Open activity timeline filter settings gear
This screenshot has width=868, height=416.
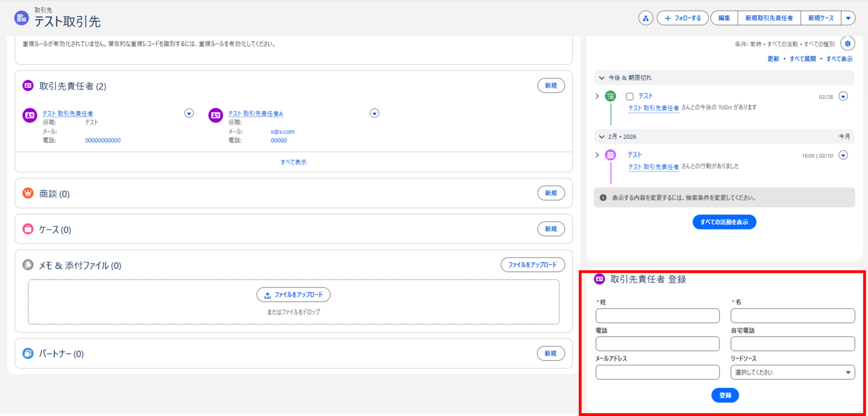tap(847, 44)
